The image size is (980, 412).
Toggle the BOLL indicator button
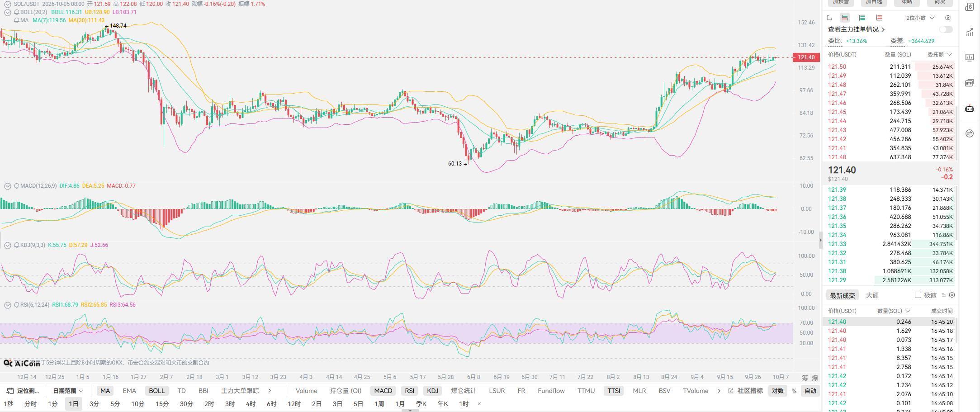[157, 391]
